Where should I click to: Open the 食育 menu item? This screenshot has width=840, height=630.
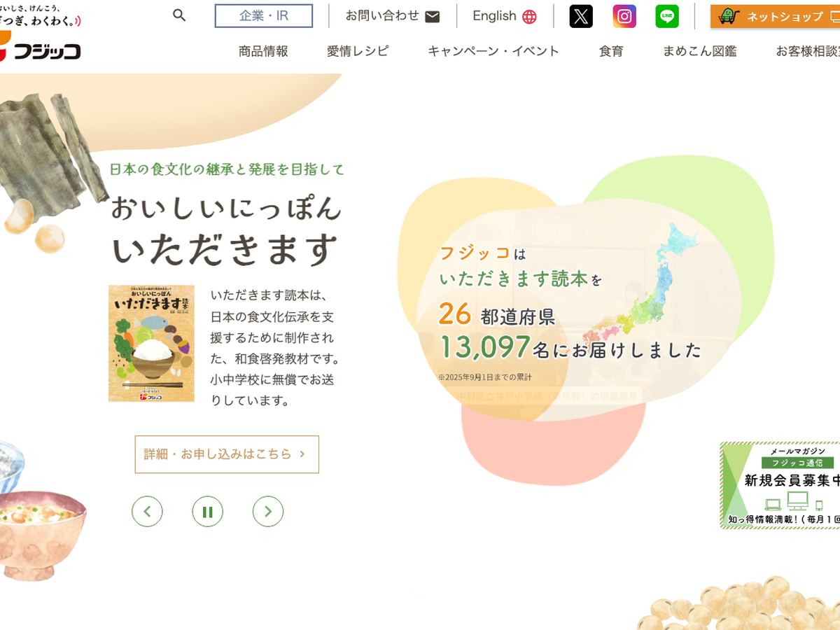(611, 51)
